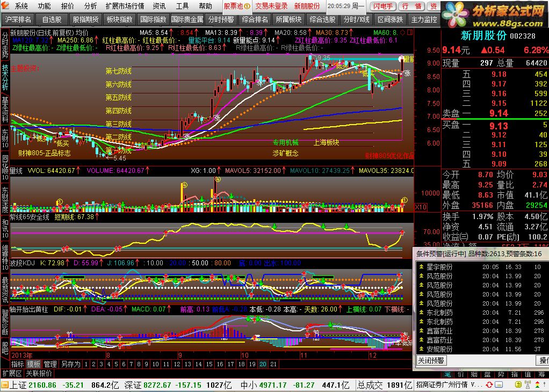Open the 势 trend tab
This screenshot has height=392, width=549.
(x=501, y=374)
